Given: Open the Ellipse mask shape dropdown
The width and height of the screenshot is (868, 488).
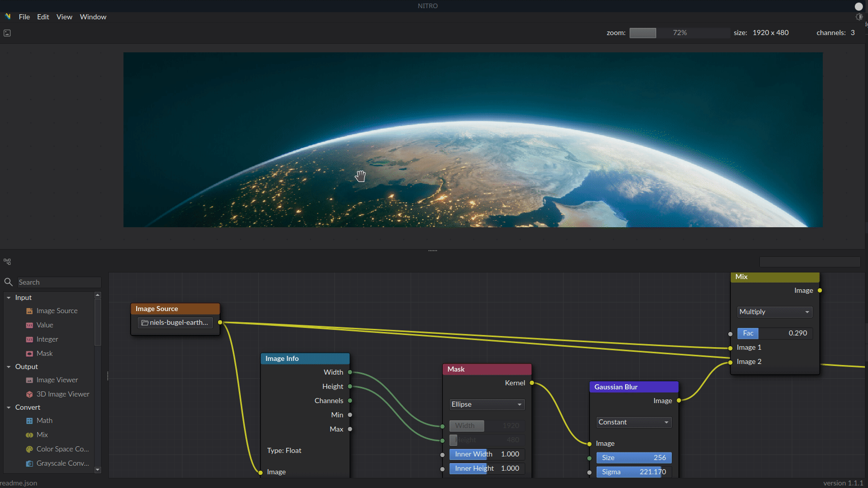Looking at the screenshot, I should tap(487, 404).
